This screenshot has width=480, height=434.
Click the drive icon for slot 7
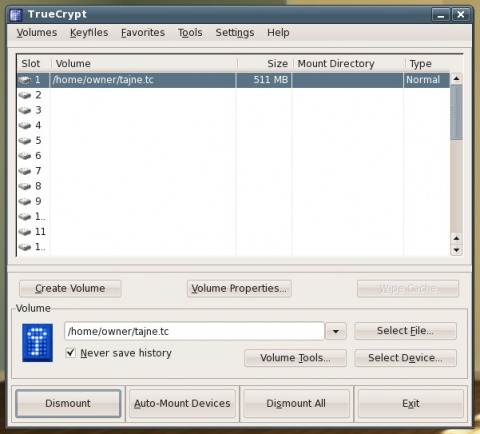(x=25, y=171)
